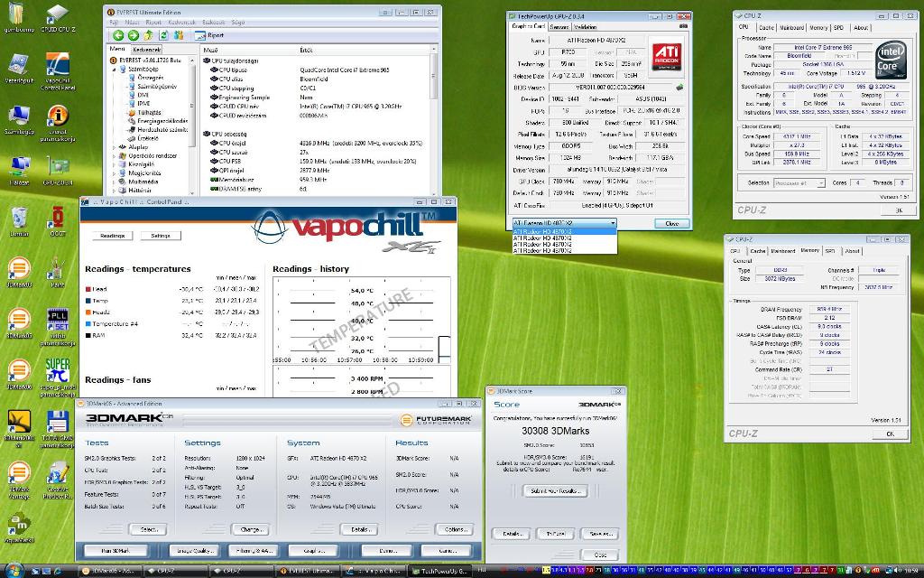Viewport: 924px width, 578px height.
Task: Click the Readings button in VapoChill panel
Action: click(x=112, y=236)
